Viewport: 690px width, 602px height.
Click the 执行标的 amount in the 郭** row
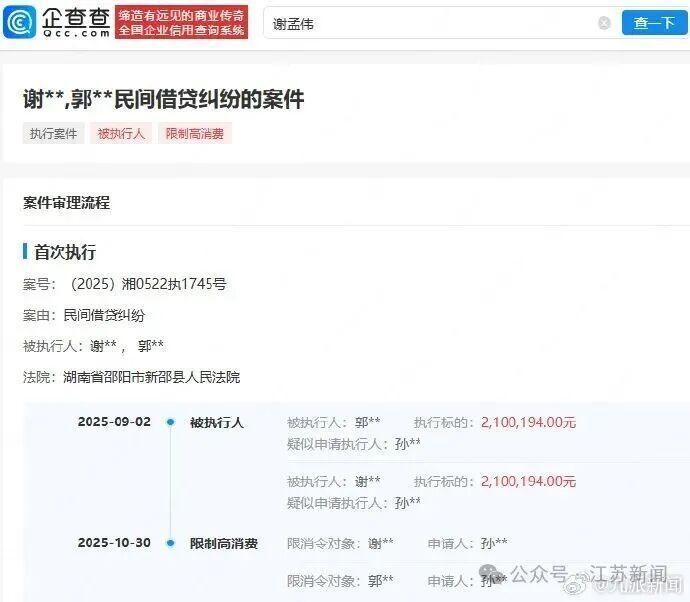(x=528, y=422)
